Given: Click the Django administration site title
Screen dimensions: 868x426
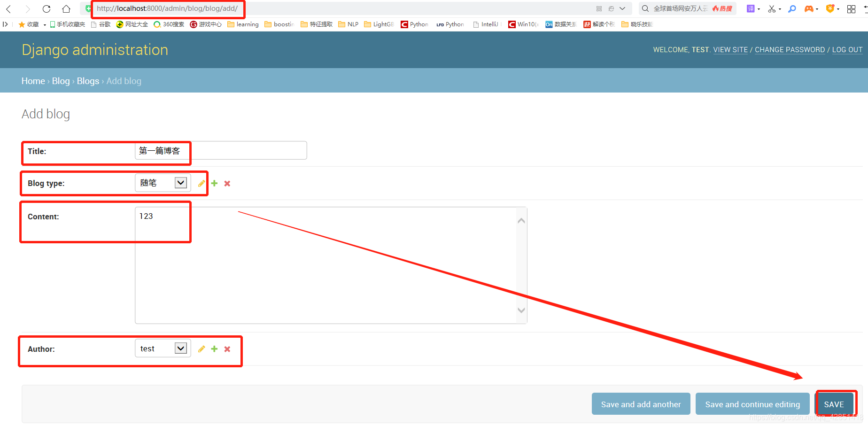Looking at the screenshot, I should [x=95, y=50].
